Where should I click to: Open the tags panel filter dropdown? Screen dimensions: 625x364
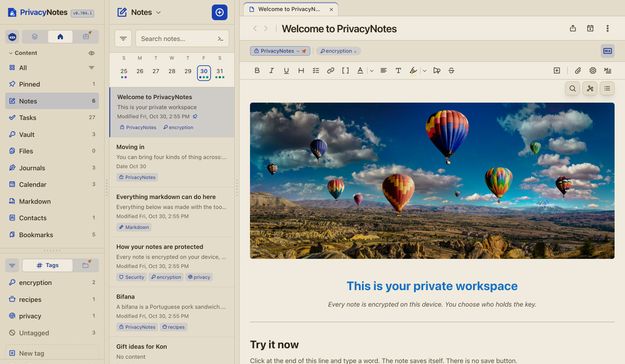pos(12,265)
